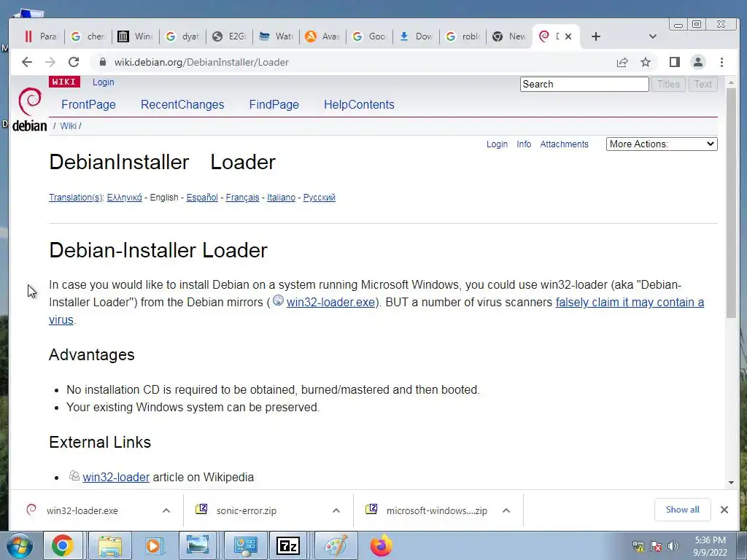
Task: Click Wikipedia icon before win32-loader link
Action: click(x=74, y=475)
